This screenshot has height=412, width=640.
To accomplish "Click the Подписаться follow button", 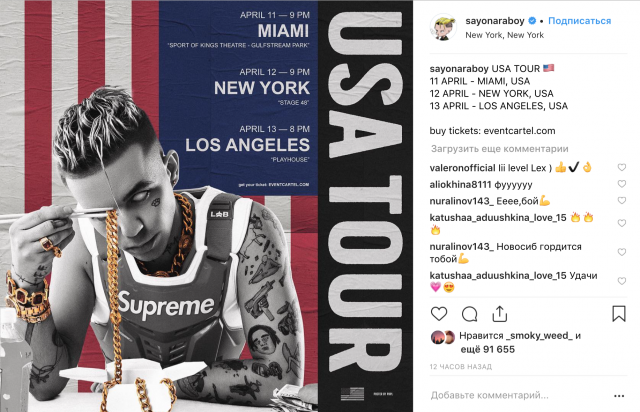I will (x=580, y=21).
